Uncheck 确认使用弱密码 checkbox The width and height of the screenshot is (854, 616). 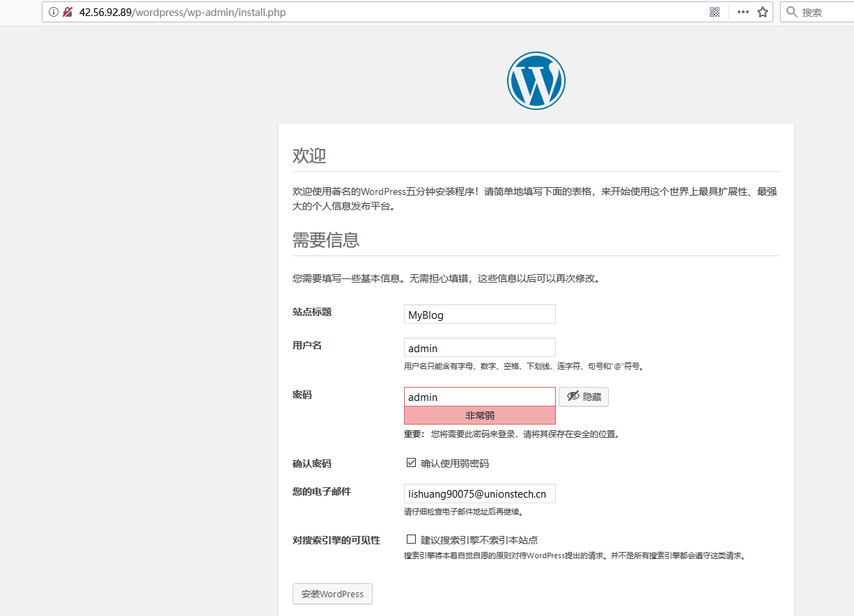pos(411,463)
